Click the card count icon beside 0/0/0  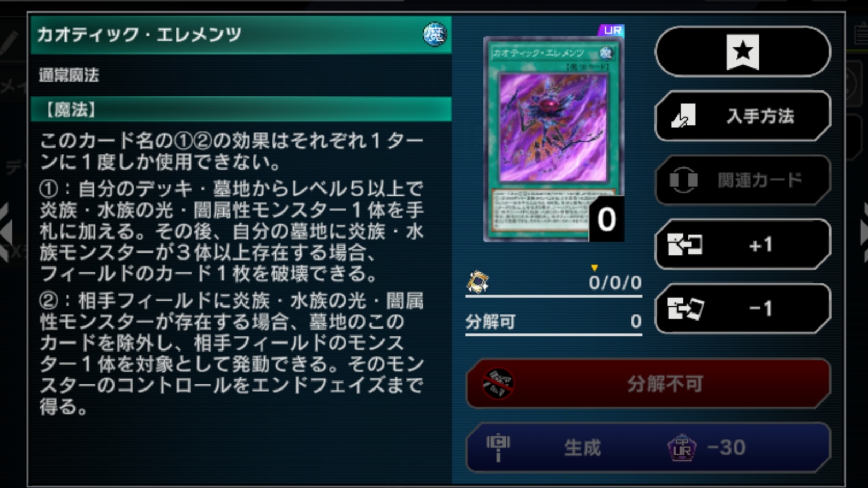click(x=477, y=281)
